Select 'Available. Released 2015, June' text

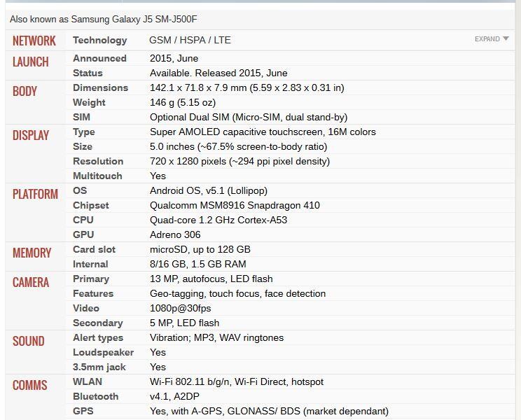[218, 73]
